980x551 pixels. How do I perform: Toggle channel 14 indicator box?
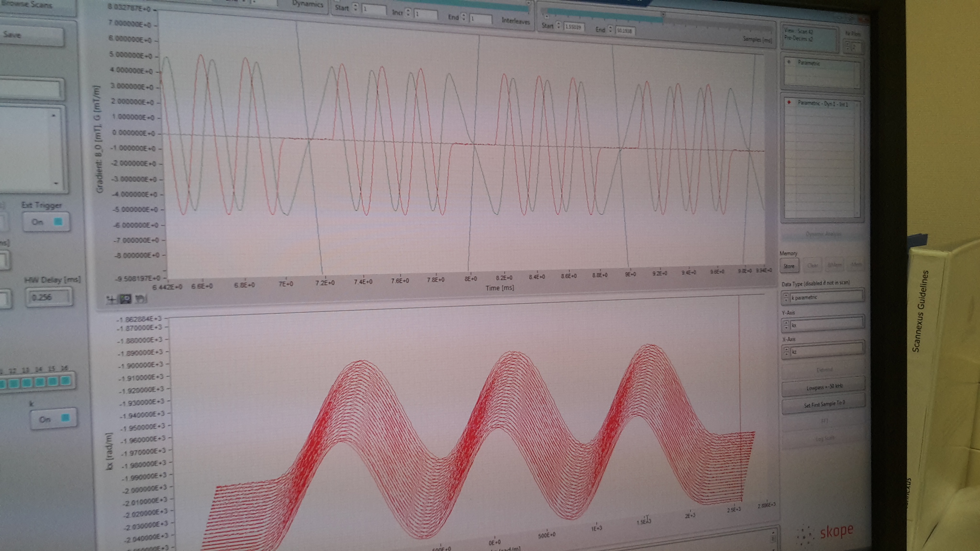40,382
